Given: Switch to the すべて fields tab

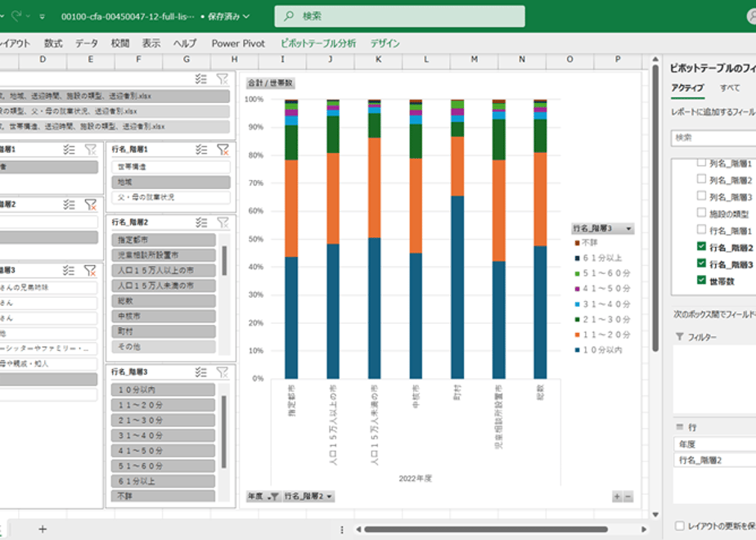Looking at the screenshot, I should click(x=730, y=88).
